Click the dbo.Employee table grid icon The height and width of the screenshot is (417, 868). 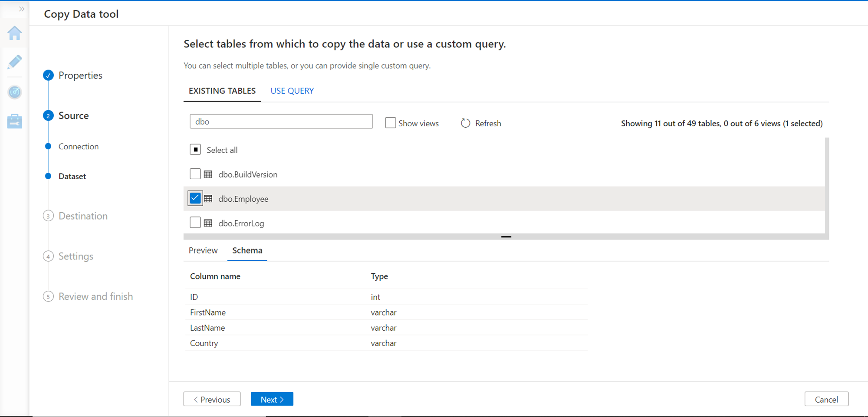[x=208, y=199]
